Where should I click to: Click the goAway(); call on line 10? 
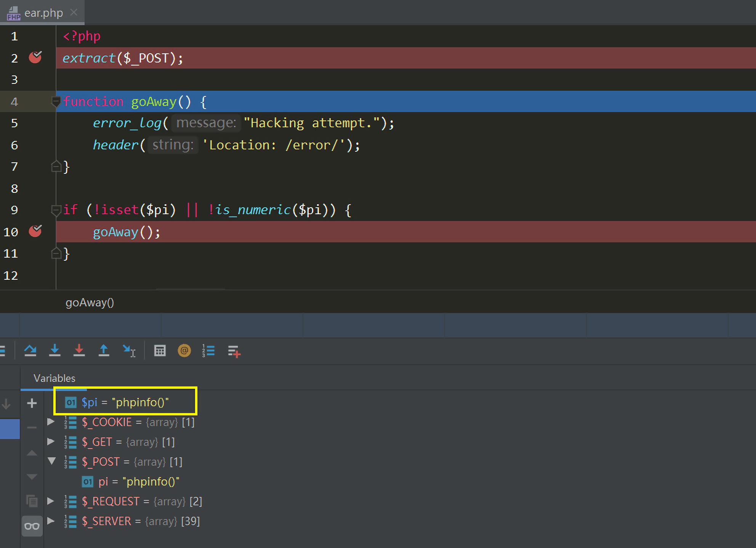127,232
